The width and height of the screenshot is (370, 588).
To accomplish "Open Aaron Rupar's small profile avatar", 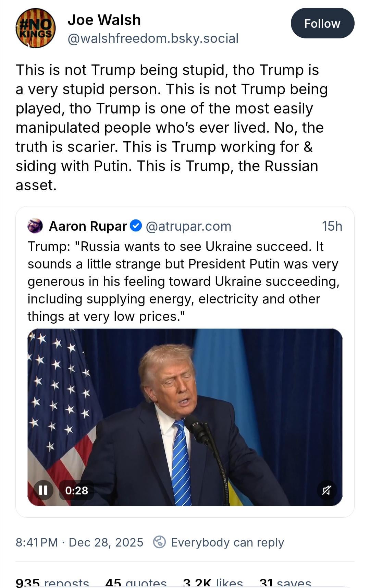I will pyautogui.click(x=35, y=226).
